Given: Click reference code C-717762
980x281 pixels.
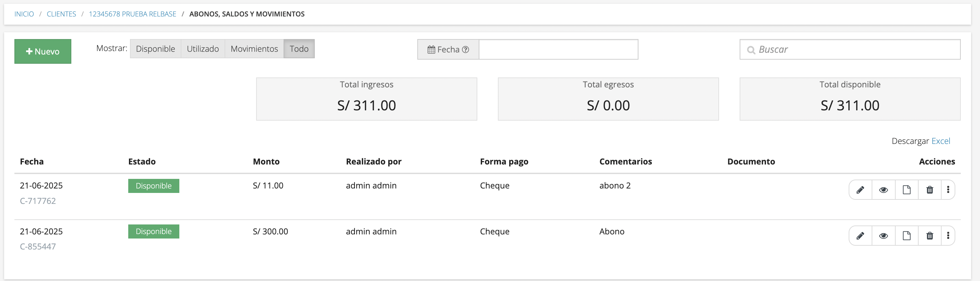Looking at the screenshot, I should coord(38,201).
